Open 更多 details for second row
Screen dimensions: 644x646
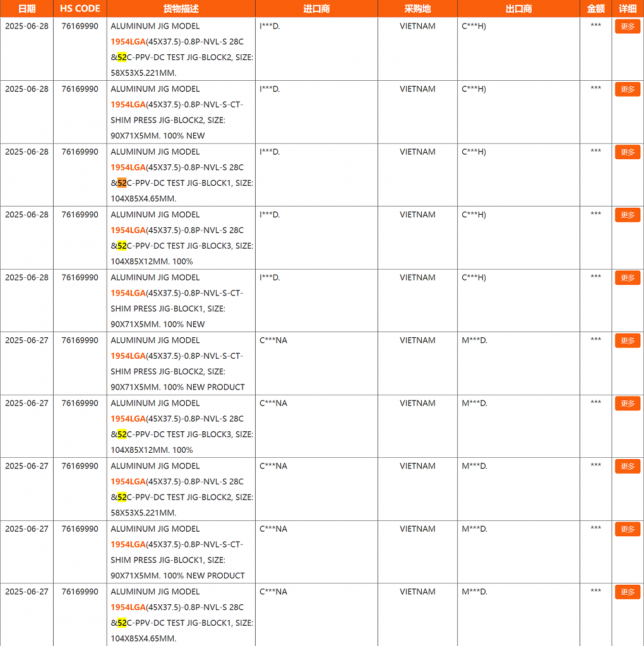coord(627,90)
